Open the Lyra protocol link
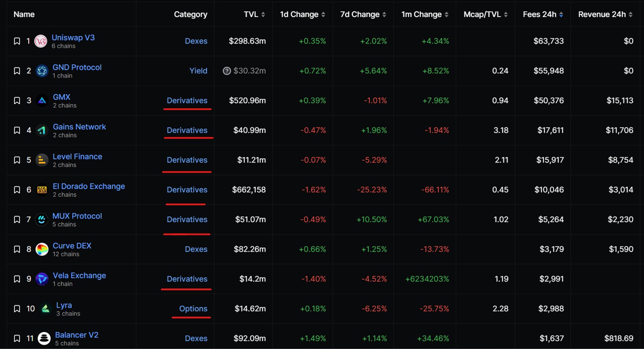This screenshot has width=644, height=349. point(64,305)
